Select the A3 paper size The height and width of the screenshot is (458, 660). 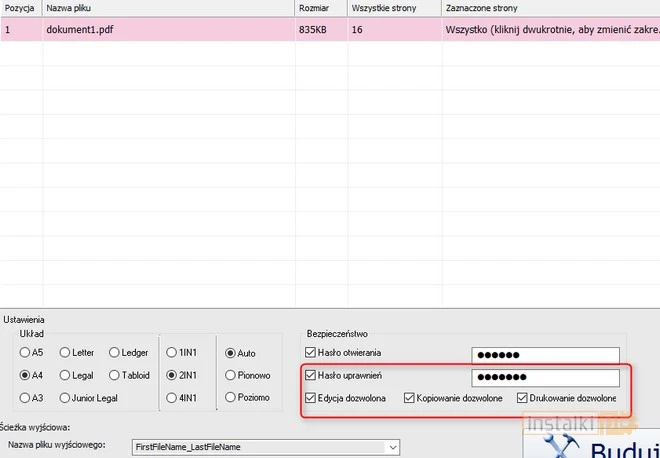25,398
